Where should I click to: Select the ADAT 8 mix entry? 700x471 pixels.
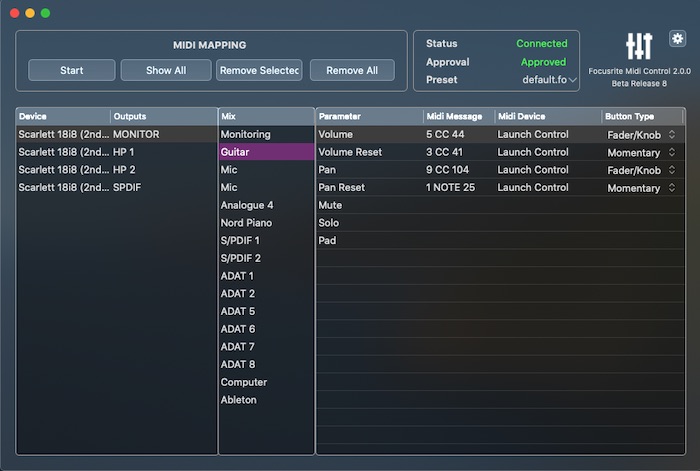tap(267, 364)
